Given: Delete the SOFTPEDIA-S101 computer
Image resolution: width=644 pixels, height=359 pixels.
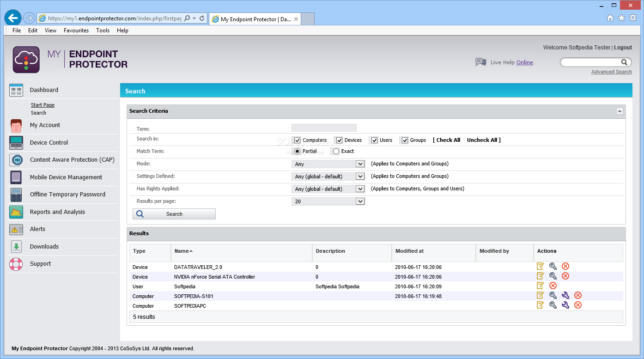Looking at the screenshot, I should [577, 295].
